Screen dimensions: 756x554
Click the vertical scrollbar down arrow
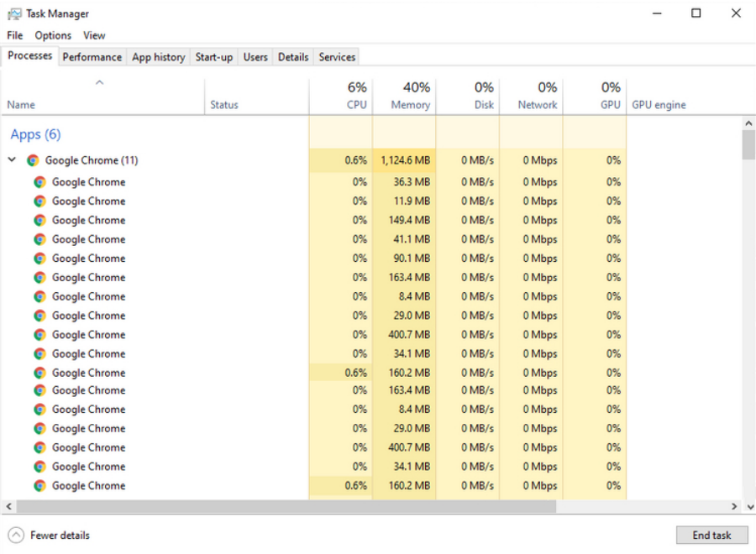coord(750,506)
